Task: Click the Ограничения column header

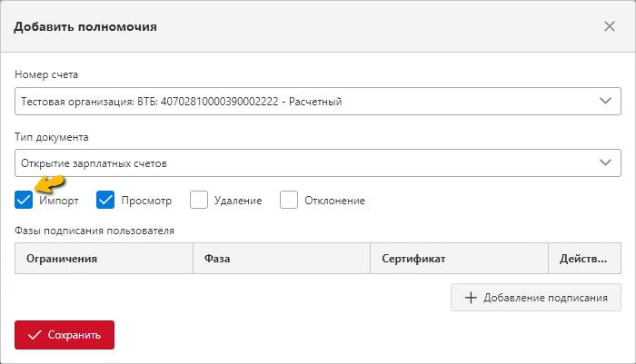Action: (x=104, y=259)
